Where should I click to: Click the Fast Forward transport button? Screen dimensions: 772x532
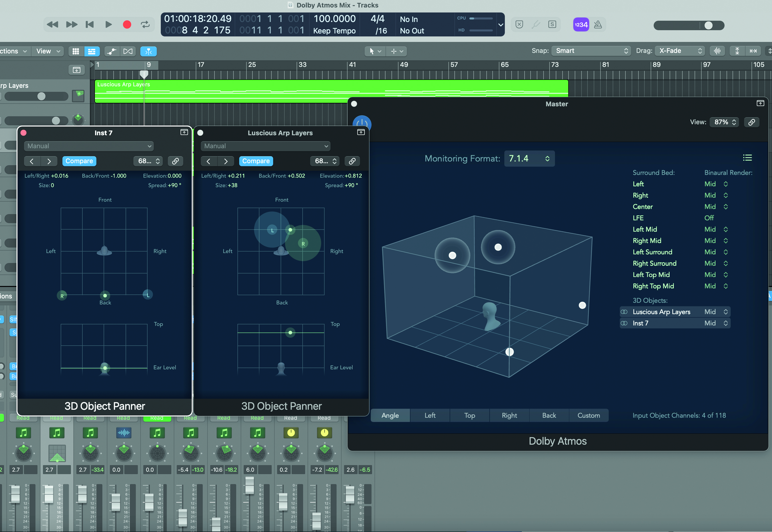pos(71,25)
